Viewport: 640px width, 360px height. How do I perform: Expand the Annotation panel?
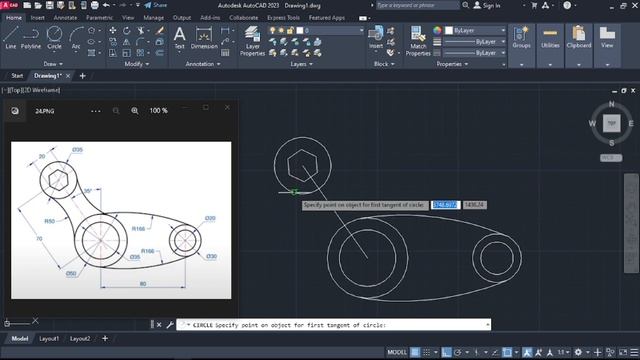pyautogui.click(x=203, y=64)
